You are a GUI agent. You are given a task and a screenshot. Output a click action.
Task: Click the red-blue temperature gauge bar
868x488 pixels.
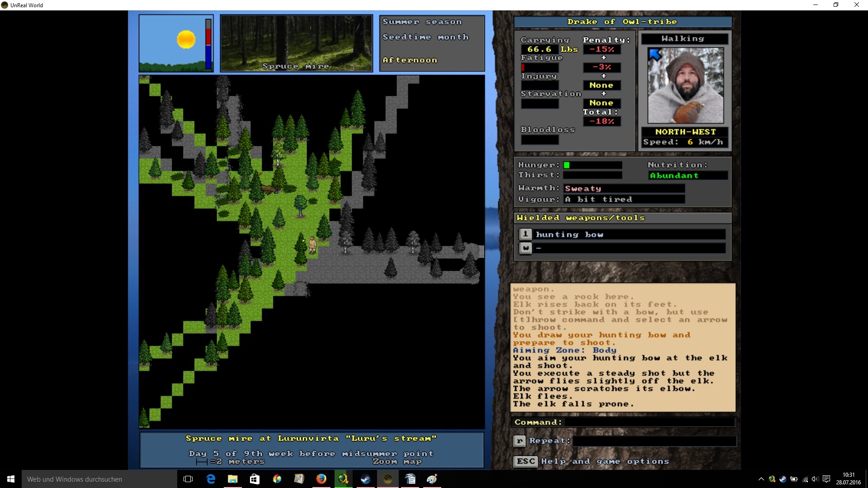(208, 44)
